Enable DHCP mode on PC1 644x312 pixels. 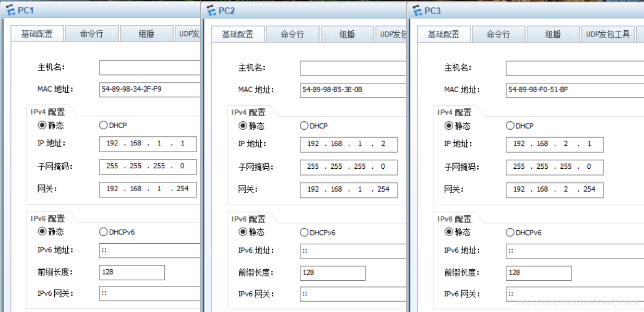click(103, 126)
